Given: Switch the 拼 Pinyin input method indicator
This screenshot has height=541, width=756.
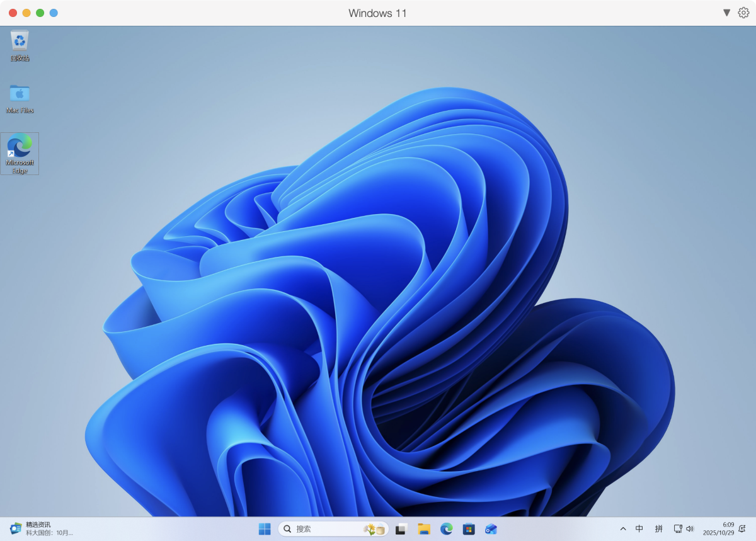Looking at the screenshot, I should click(x=658, y=529).
